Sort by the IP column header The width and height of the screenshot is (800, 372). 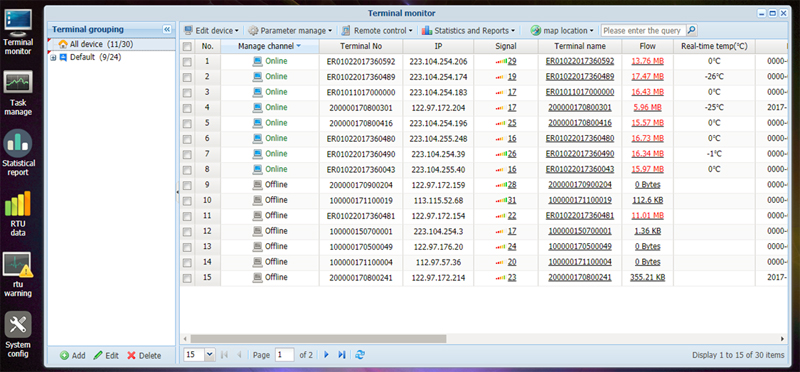coord(438,46)
